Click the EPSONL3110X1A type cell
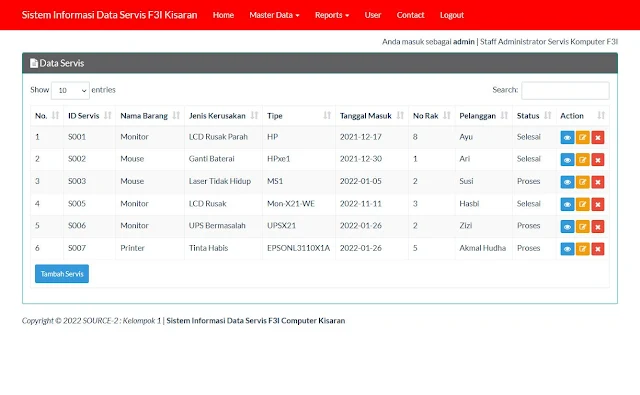 (x=298, y=248)
